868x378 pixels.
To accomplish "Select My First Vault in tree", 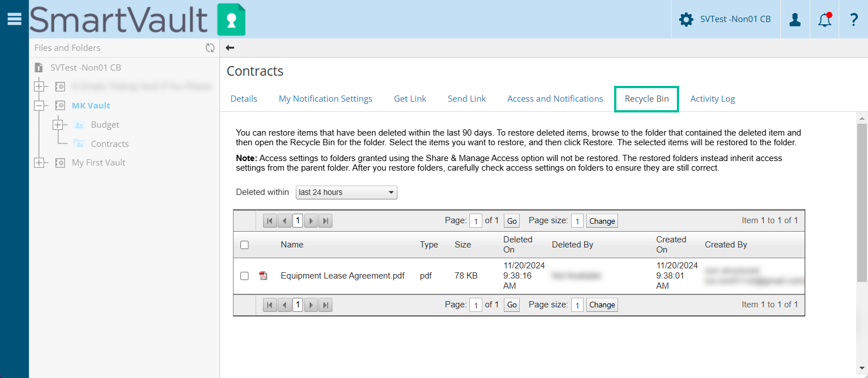I will 98,163.
